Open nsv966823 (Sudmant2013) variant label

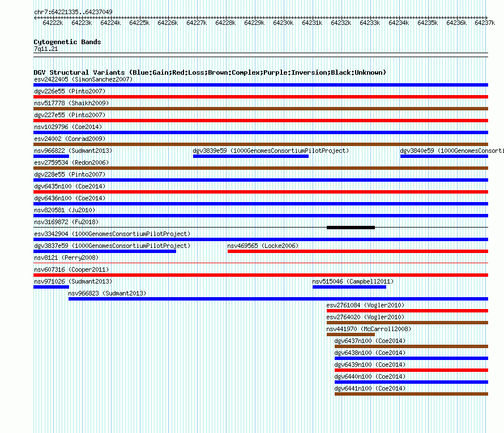(107, 293)
